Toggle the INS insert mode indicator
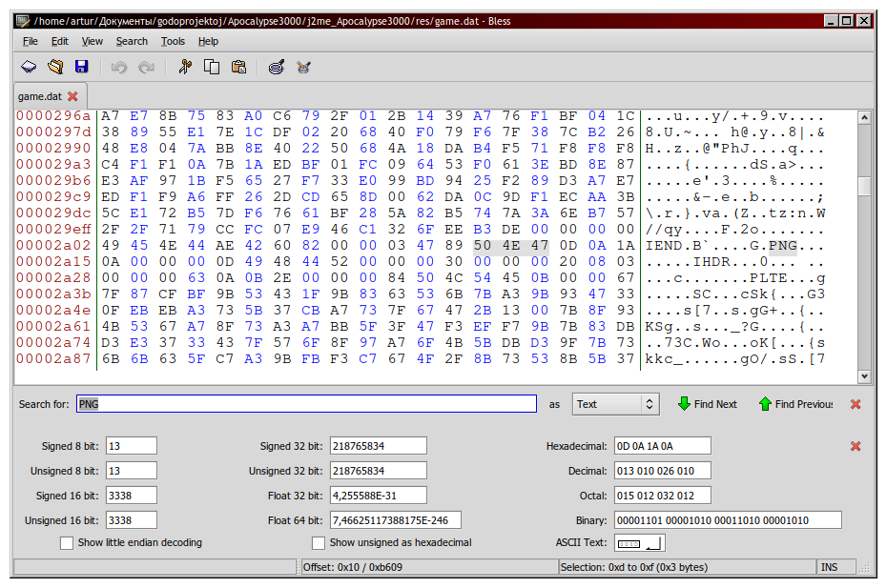 click(x=830, y=566)
